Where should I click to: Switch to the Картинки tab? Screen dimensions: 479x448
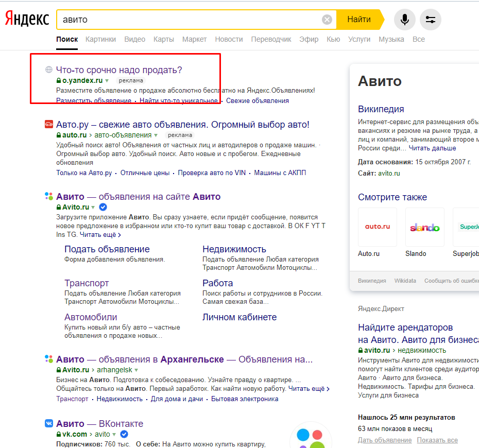pos(100,40)
